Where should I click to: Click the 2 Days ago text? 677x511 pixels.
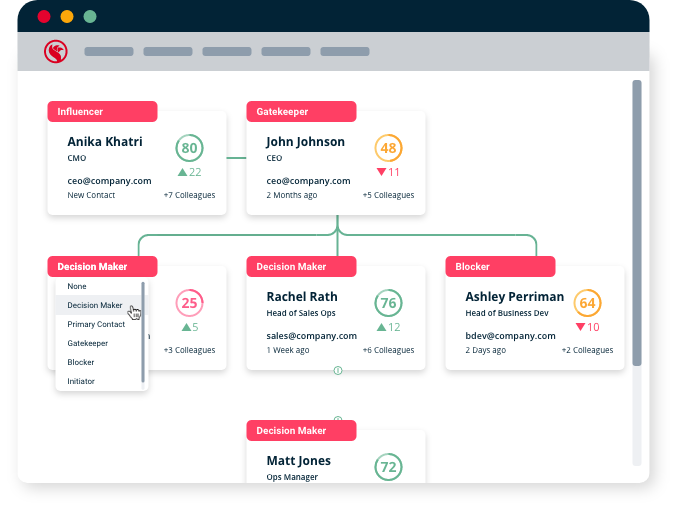(x=485, y=350)
